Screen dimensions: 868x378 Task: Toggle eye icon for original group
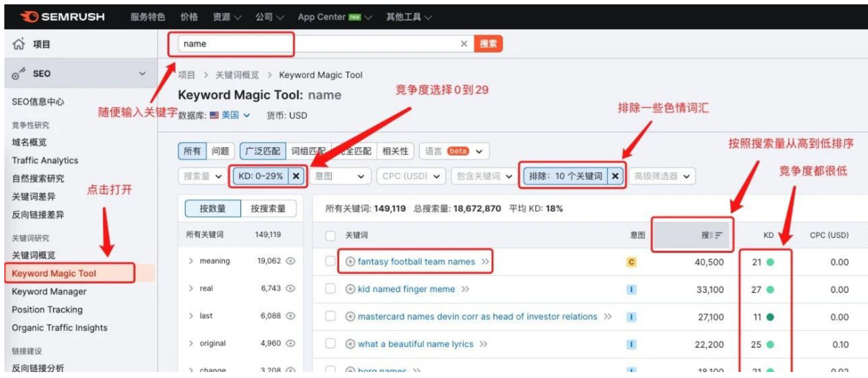(x=290, y=343)
